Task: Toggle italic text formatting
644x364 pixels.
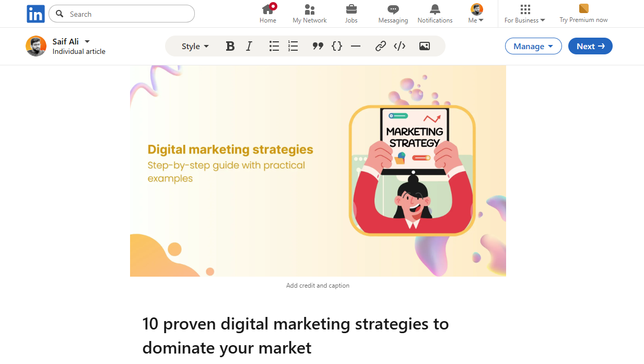Action: [249, 46]
